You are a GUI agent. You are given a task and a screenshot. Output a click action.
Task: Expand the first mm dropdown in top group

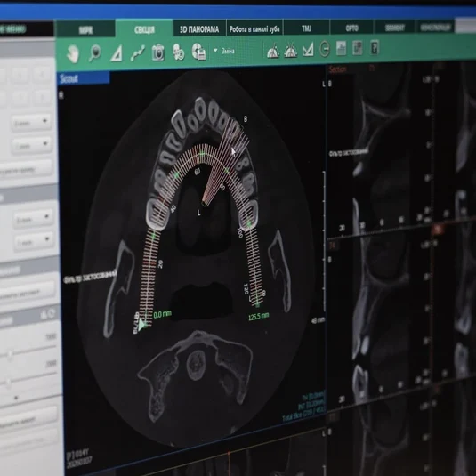[31, 123]
